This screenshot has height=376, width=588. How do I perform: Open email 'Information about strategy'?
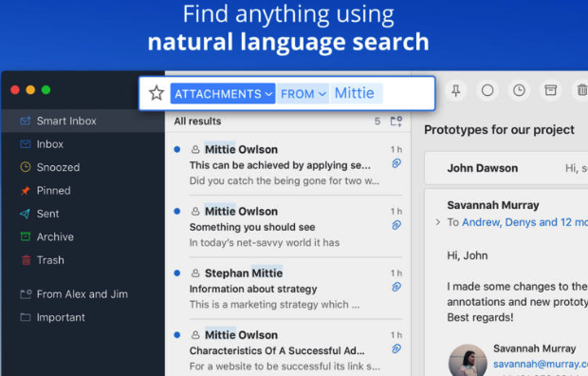click(288, 289)
